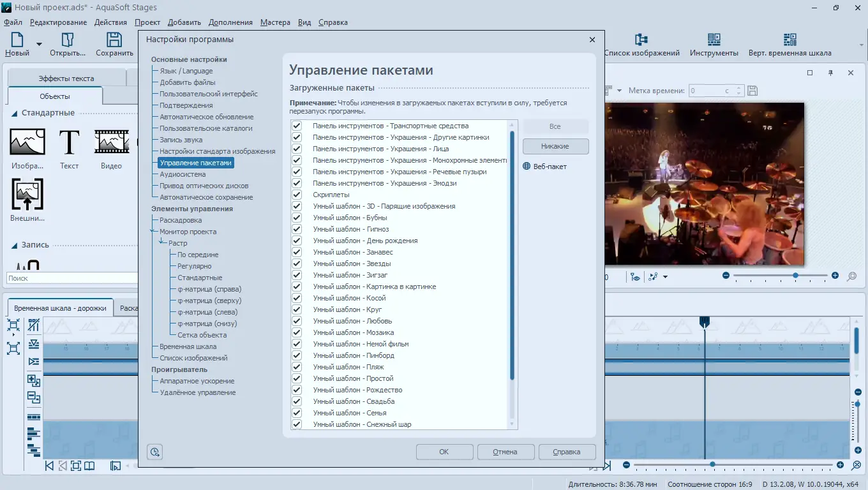Switch to the Эффекты текста tab
The height and width of the screenshot is (490, 868).
coord(66,78)
